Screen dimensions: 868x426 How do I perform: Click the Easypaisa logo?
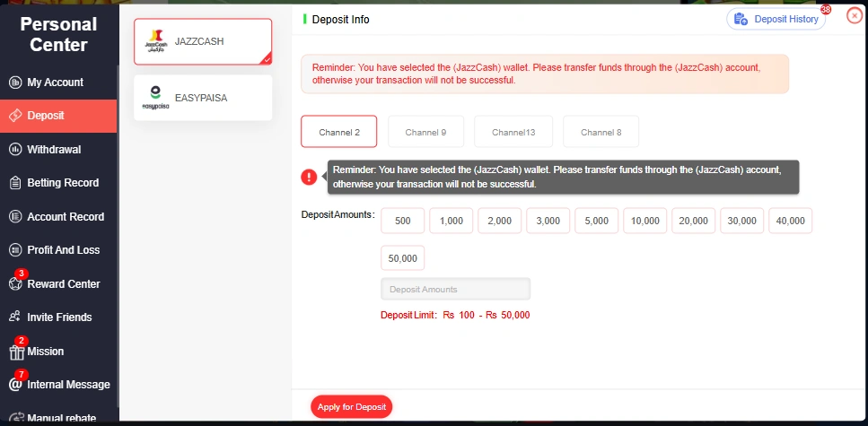pos(155,98)
